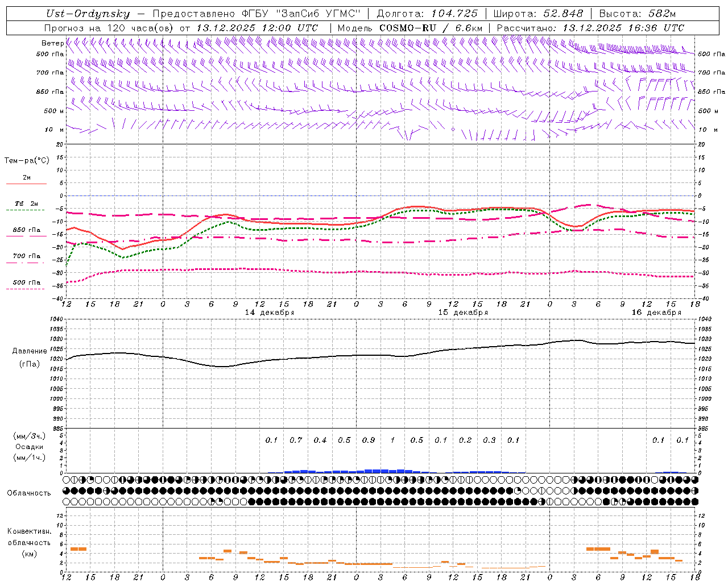Click the (км) unit under convective cloud label

[29, 554]
